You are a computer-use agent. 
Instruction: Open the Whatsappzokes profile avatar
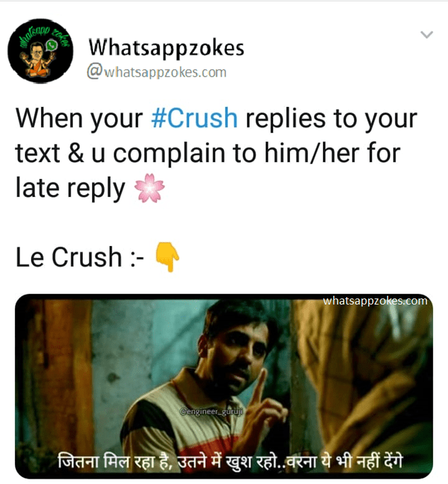click(x=40, y=51)
